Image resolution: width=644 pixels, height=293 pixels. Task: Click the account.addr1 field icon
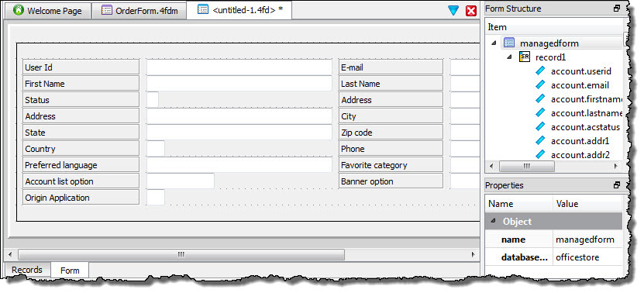[x=540, y=140]
